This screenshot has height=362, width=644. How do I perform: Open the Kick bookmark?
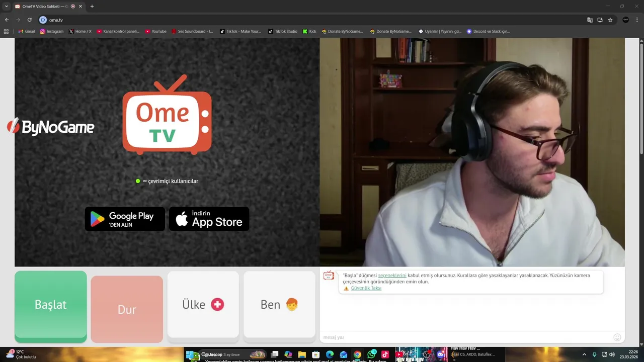coord(309,31)
